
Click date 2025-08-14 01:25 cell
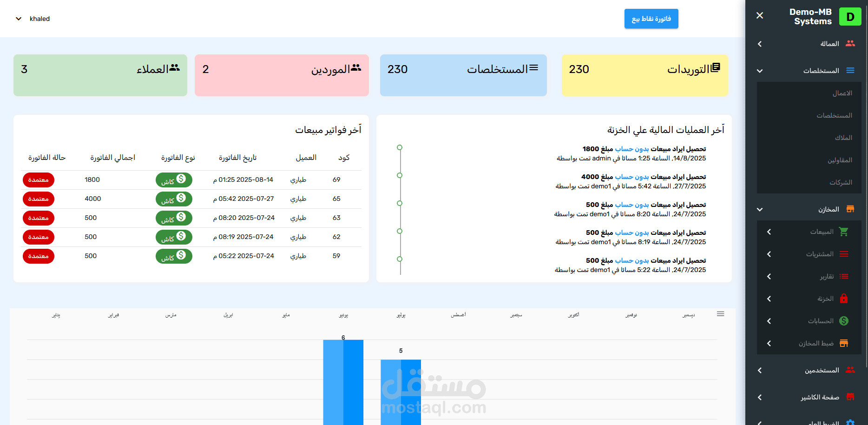[243, 179]
